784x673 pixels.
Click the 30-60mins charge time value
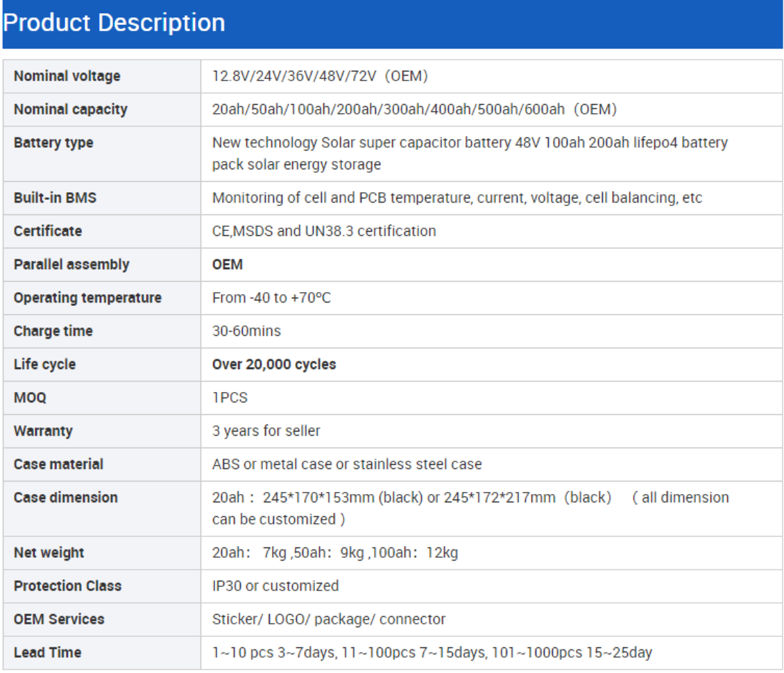point(246,331)
